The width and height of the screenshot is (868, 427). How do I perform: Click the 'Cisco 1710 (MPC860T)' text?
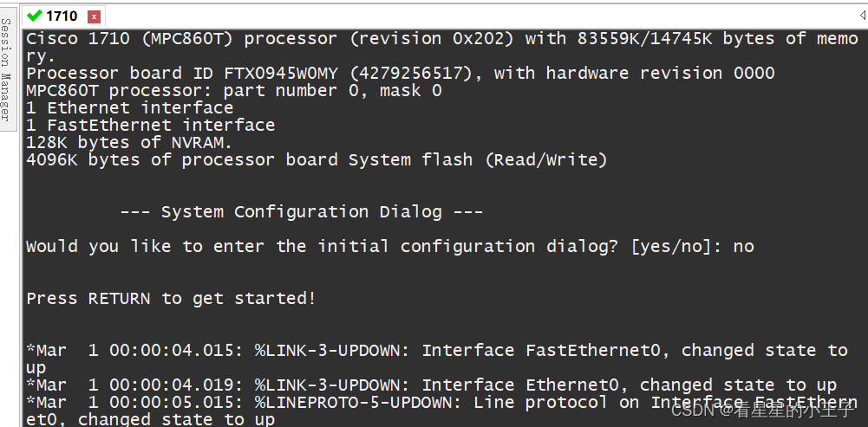click(130, 39)
